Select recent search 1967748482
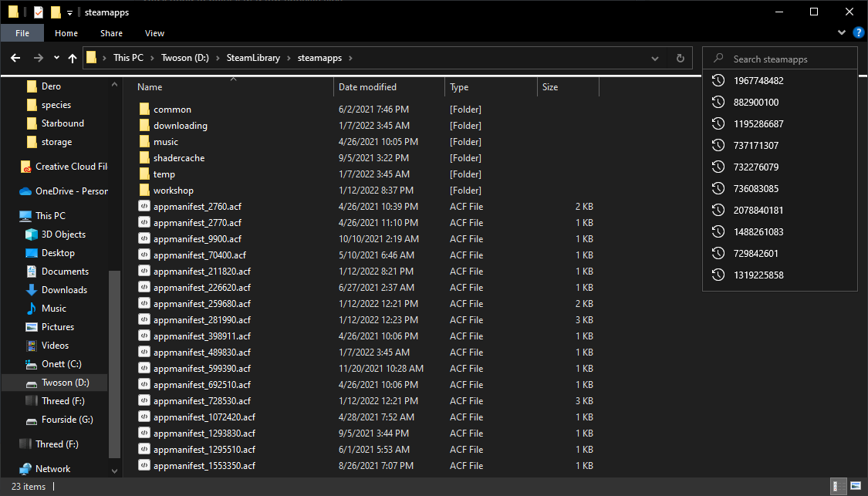The height and width of the screenshot is (496, 868). click(x=758, y=81)
